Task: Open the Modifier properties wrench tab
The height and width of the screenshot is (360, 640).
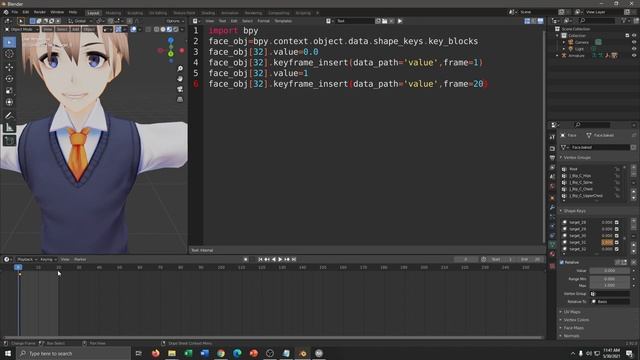Action: [x=552, y=207]
